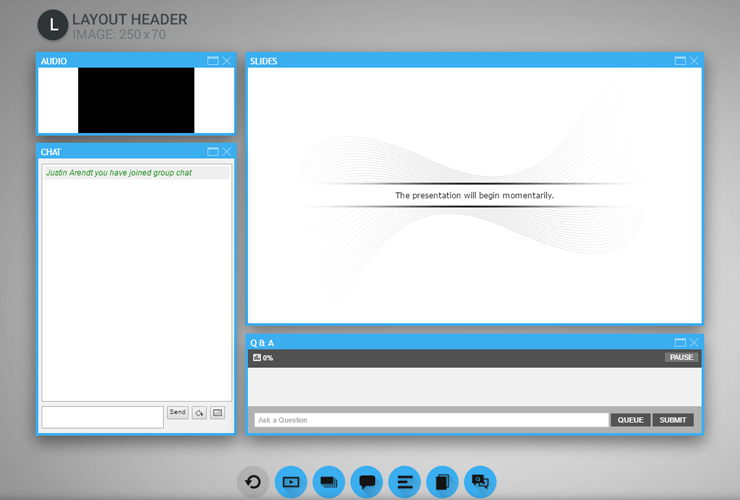
Task: Click the Q&A double-bubble dock icon
Action: pos(480,482)
